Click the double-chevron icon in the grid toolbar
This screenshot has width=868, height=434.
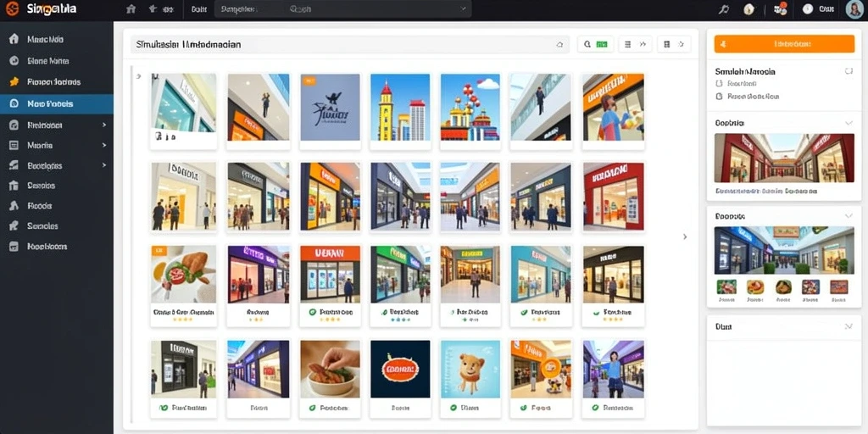point(643,44)
